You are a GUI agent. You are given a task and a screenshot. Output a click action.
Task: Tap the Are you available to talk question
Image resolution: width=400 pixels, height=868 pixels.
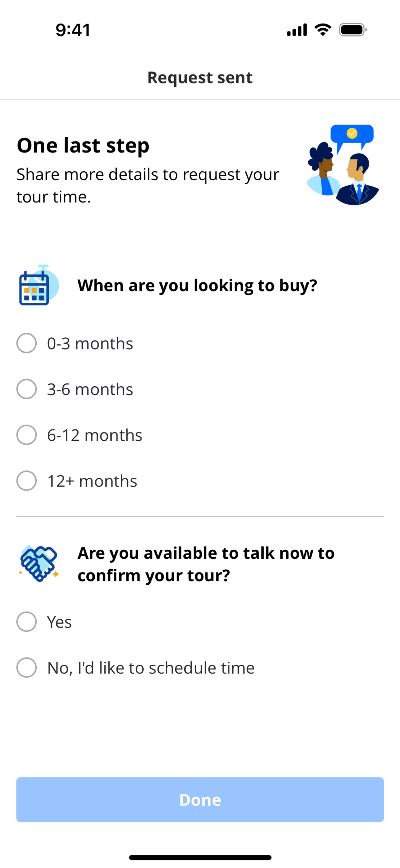click(x=206, y=564)
